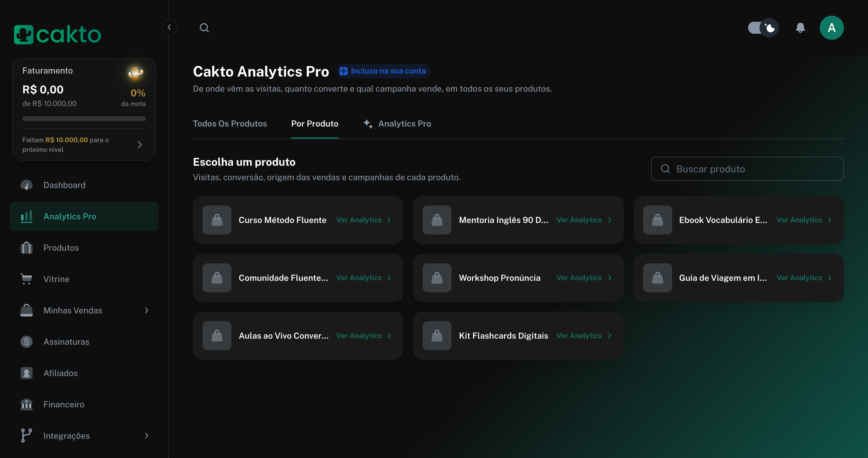Click the Aulas ao Vivo product thumbnail
The width and height of the screenshot is (868, 458).
(x=217, y=336)
